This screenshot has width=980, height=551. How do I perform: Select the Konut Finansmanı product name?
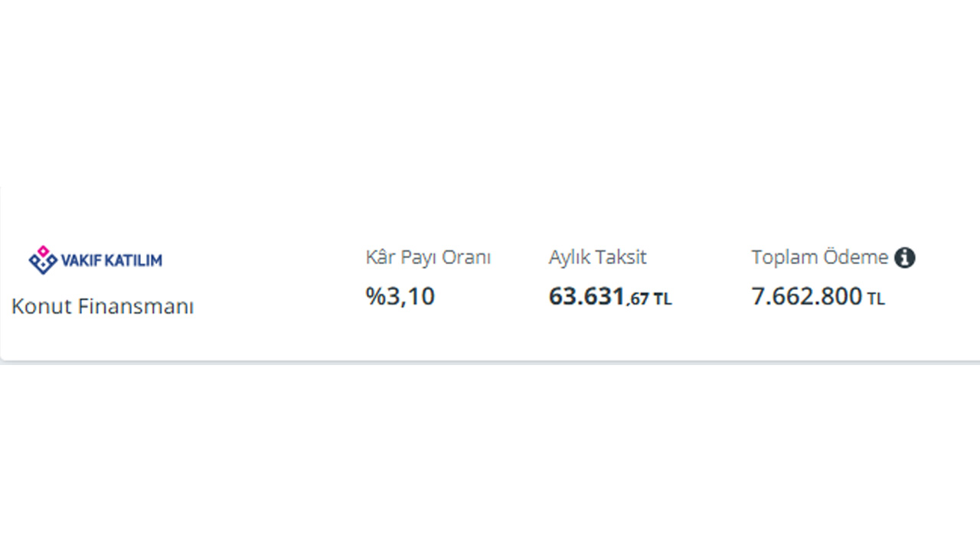103,307
